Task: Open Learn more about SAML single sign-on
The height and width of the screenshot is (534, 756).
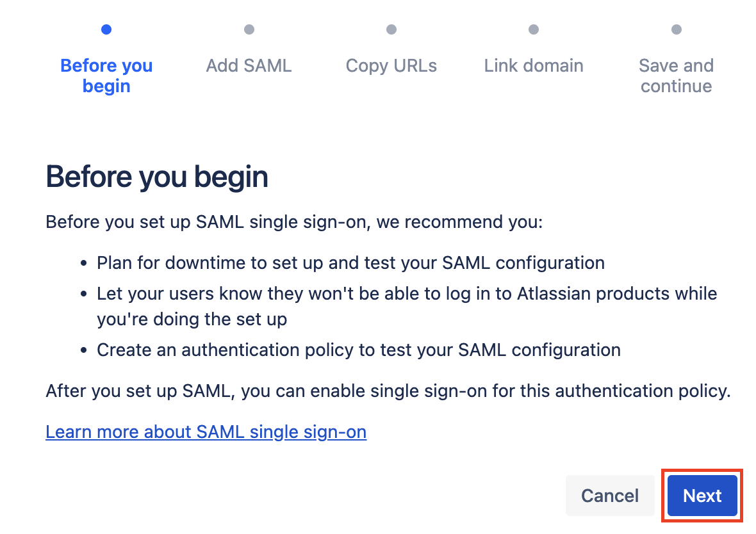Action: (x=206, y=432)
